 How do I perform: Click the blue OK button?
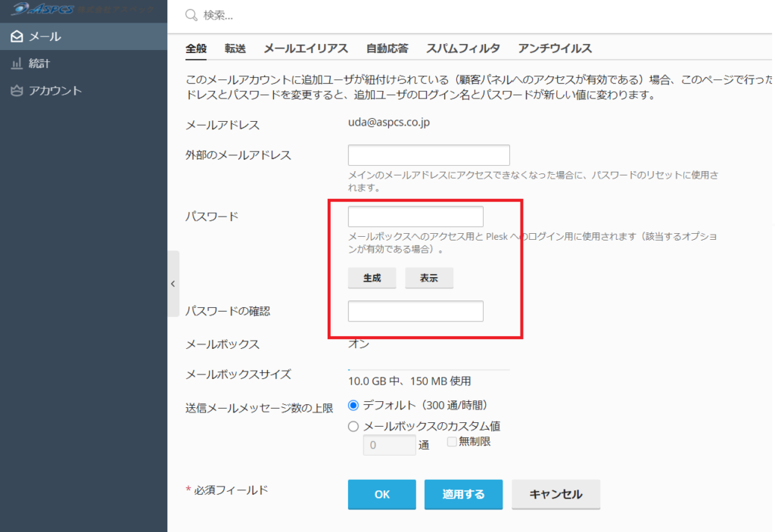tap(381, 494)
